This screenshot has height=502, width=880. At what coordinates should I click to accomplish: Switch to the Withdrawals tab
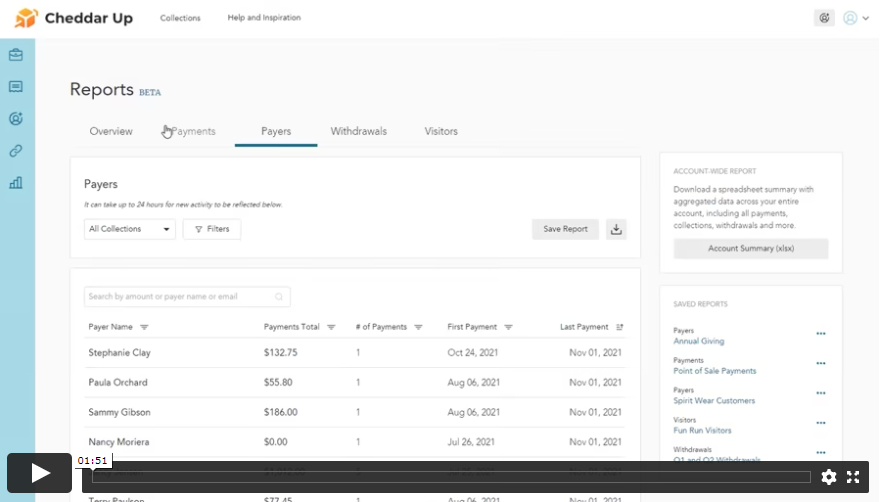click(x=358, y=131)
